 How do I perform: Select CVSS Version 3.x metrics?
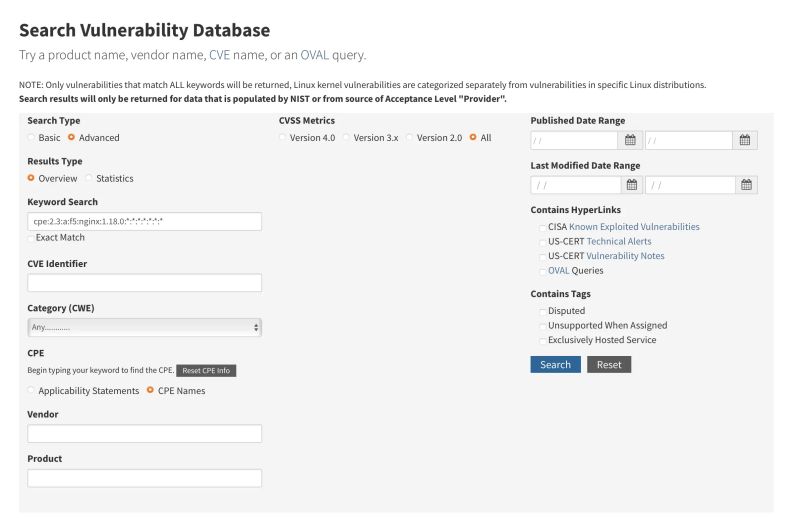(x=346, y=137)
